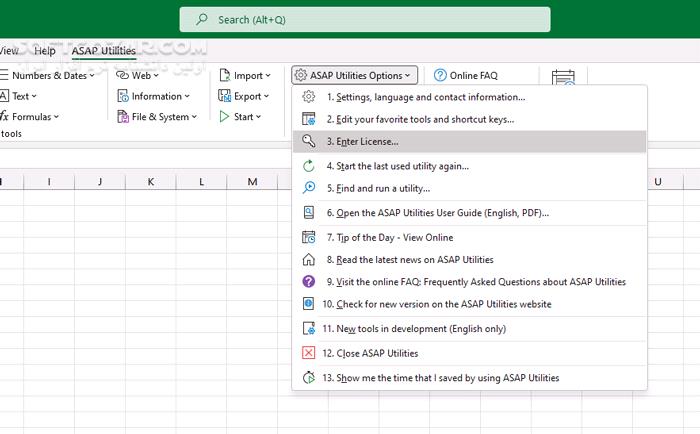
Task: Open the Formulas dropdown menu
Action: click(x=56, y=117)
